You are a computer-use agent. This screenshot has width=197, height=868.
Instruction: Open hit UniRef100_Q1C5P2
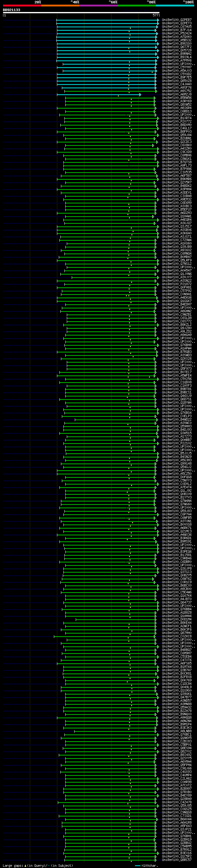click(x=177, y=857)
